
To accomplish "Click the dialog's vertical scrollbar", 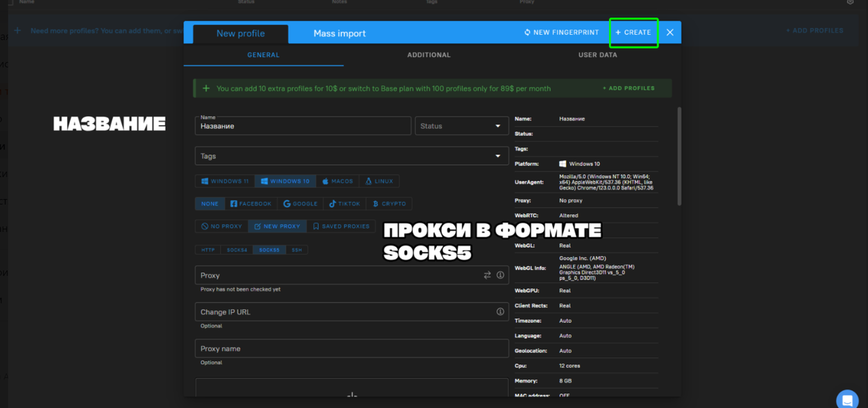I will click(x=678, y=156).
